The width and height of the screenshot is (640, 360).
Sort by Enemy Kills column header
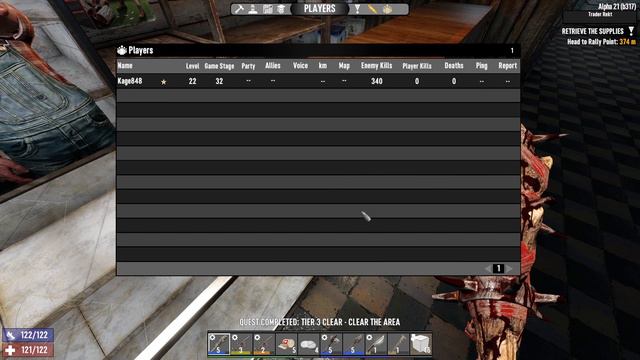[376, 65]
